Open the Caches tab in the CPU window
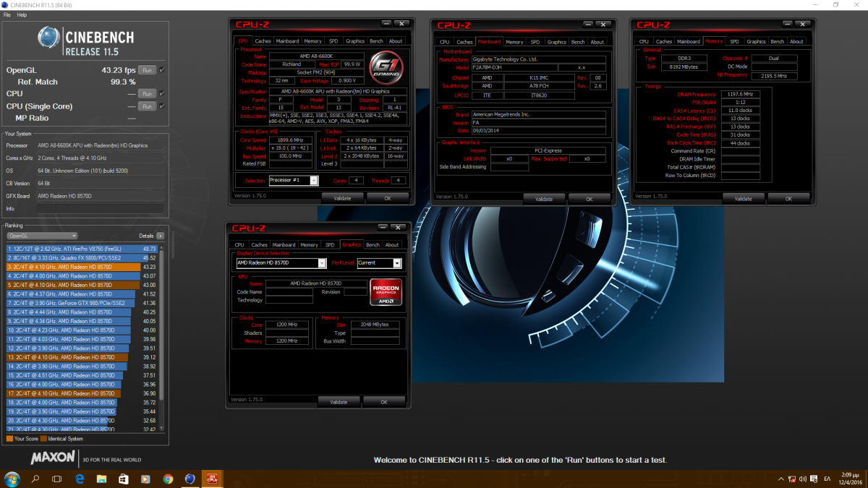 click(263, 41)
